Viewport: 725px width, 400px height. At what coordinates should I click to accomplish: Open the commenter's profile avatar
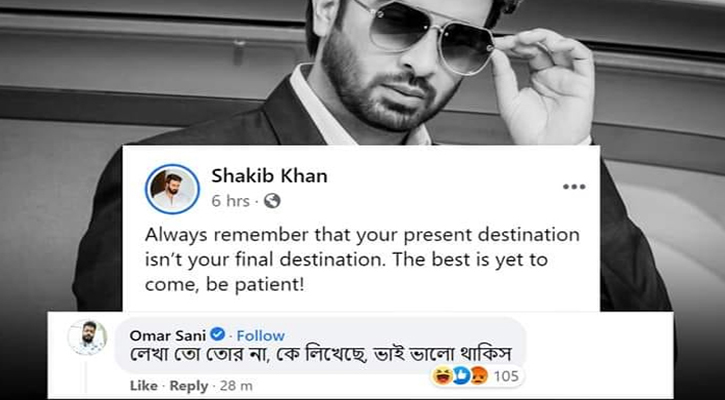pos(87,337)
